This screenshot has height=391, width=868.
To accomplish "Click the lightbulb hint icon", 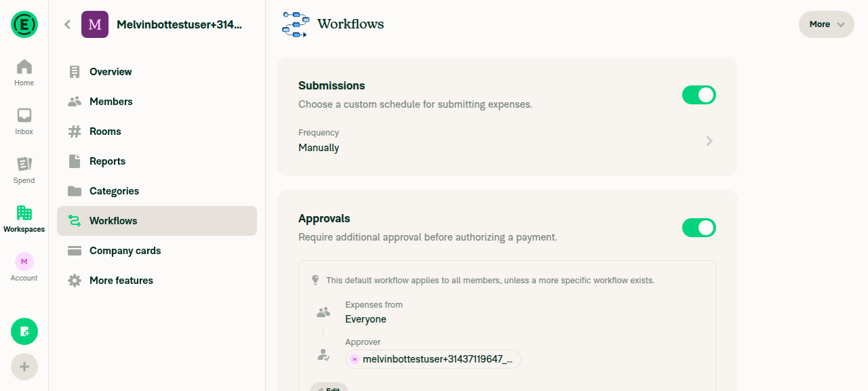I will 315,280.
